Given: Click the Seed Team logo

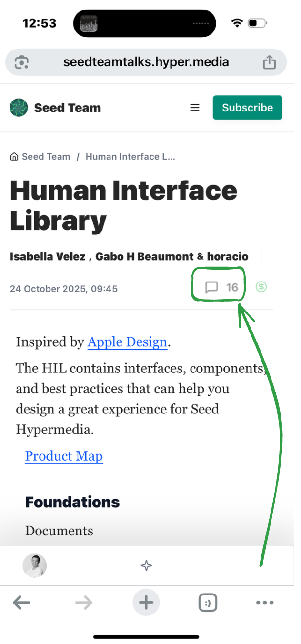Looking at the screenshot, I should tap(19, 108).
